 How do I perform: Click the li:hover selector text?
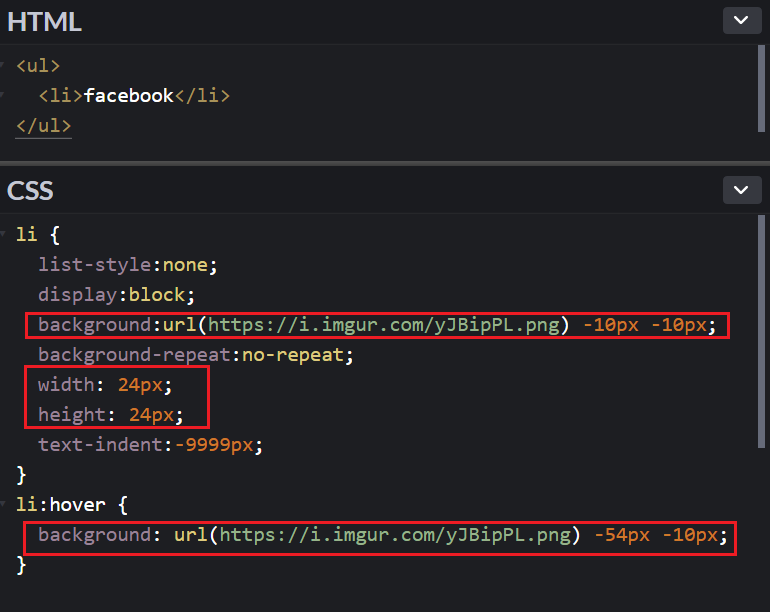point(61,505)
